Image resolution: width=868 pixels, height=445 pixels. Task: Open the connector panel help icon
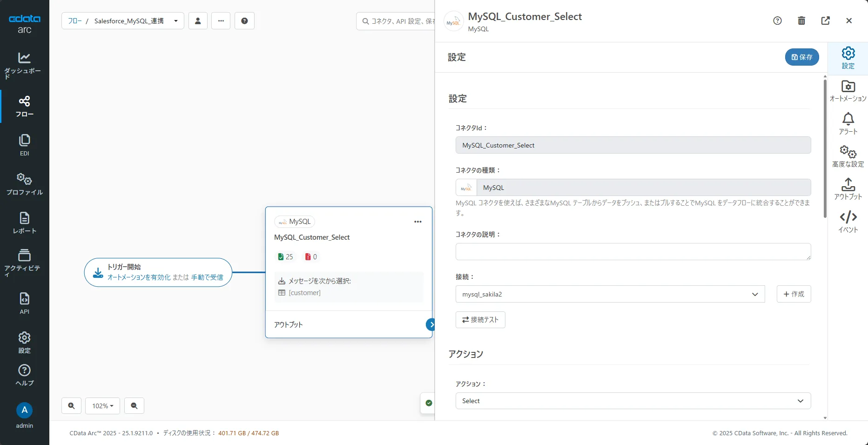click(x=777, y=20)
